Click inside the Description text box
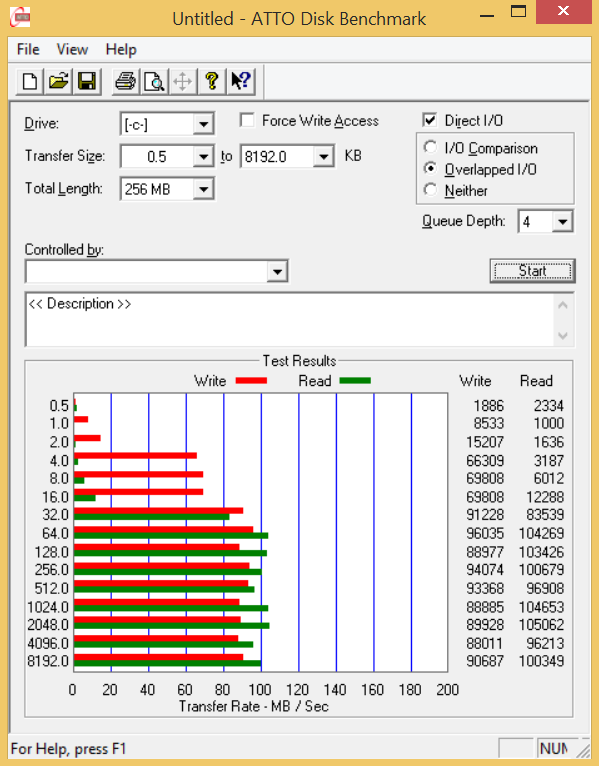 point(290,319)
